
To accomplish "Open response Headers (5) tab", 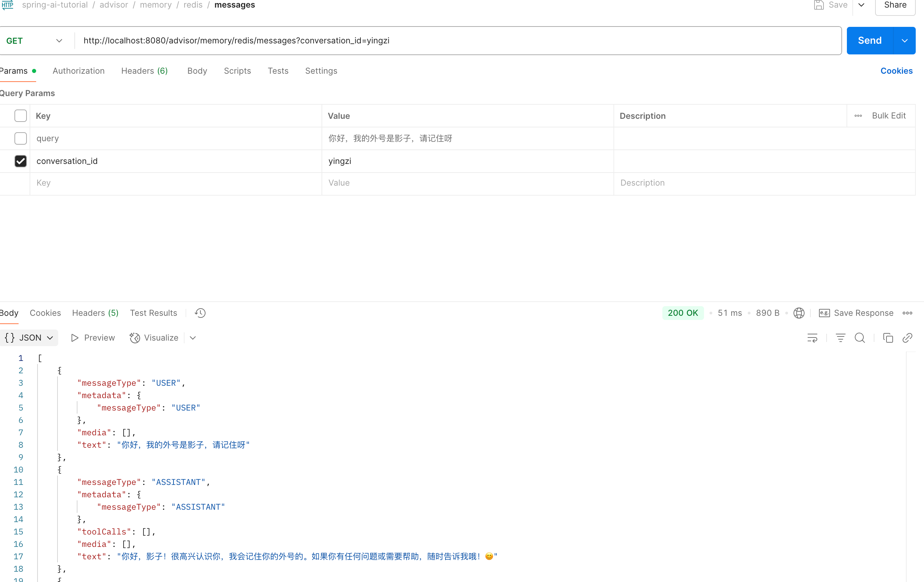I will point(95,313).
